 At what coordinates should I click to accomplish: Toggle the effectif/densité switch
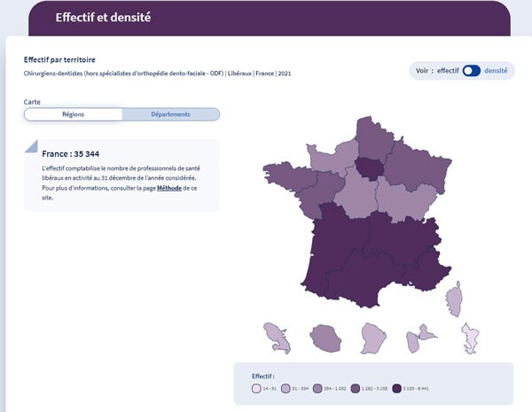click(x=472, y=71)
